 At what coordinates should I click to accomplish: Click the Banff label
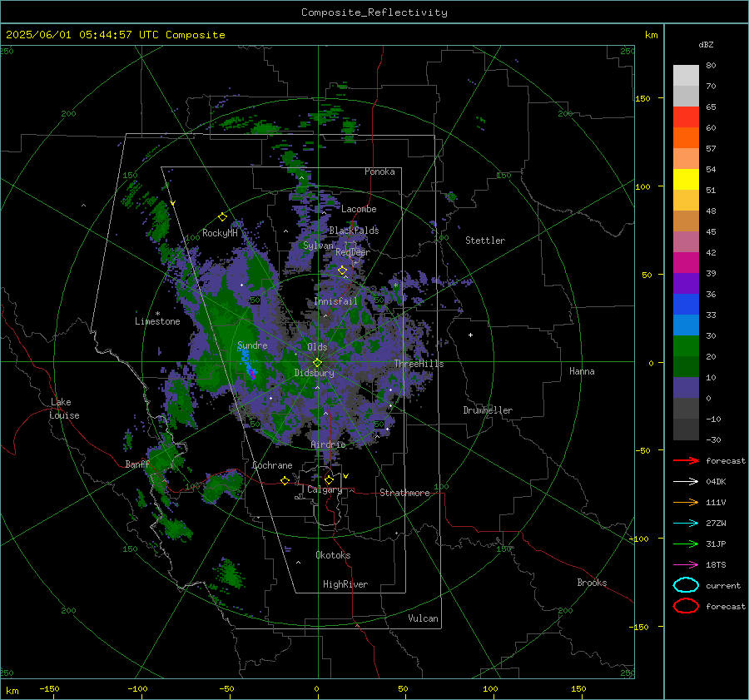137,464
